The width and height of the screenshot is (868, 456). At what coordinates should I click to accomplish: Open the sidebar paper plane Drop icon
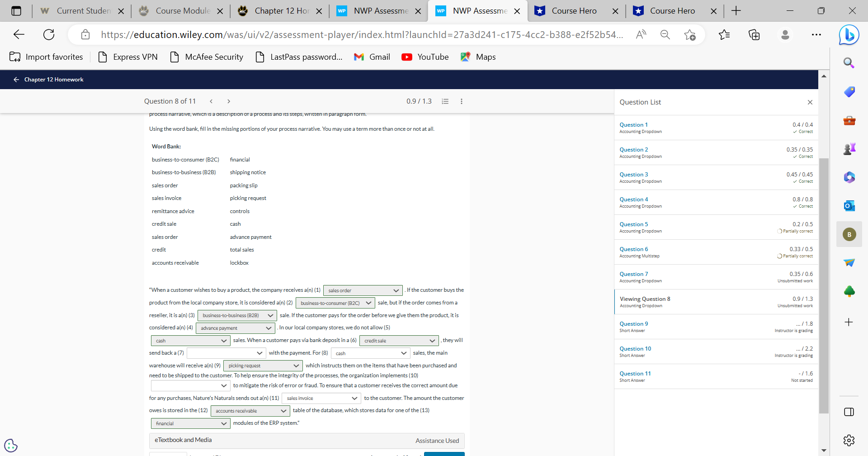click(849, 262)
